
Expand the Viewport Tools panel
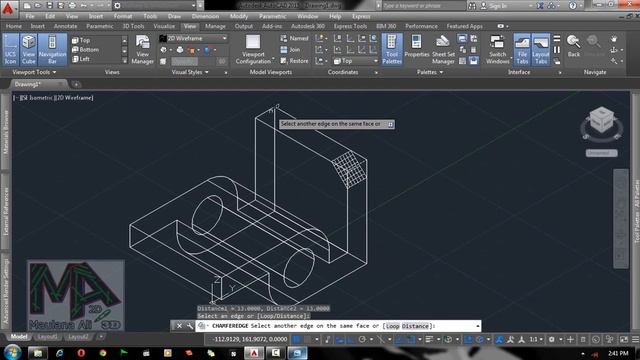pyautogui.click(x=34, y=72)
